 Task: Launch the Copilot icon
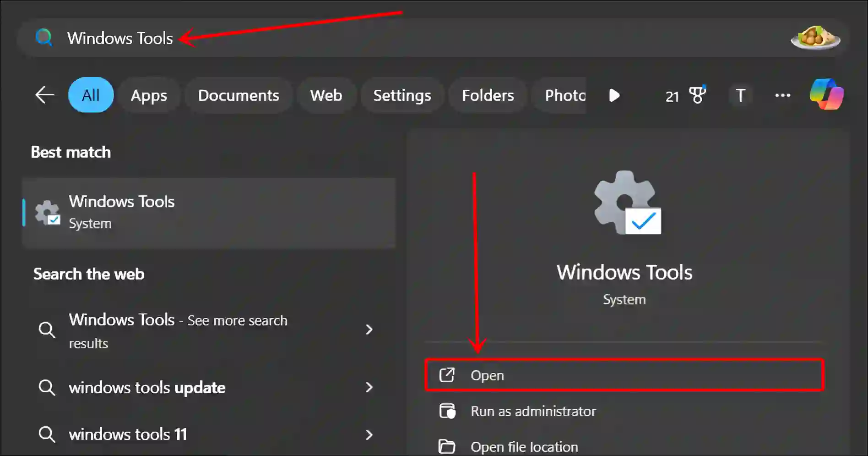[826, 94]
